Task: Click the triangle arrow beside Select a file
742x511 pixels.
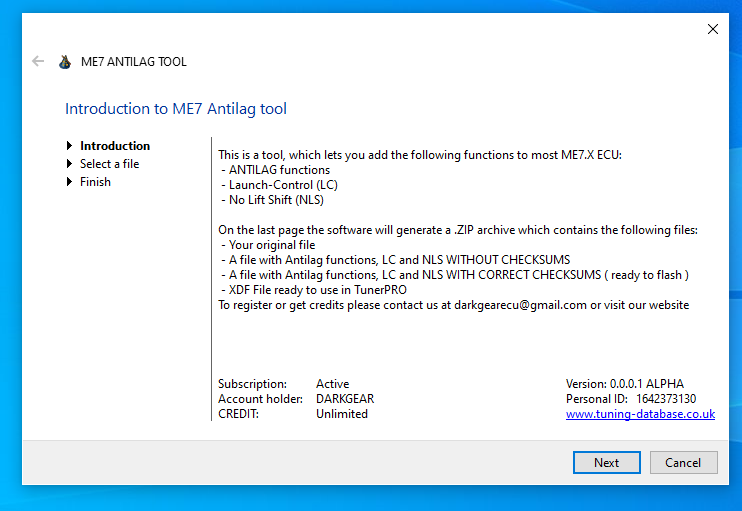Action: (70, 164)
